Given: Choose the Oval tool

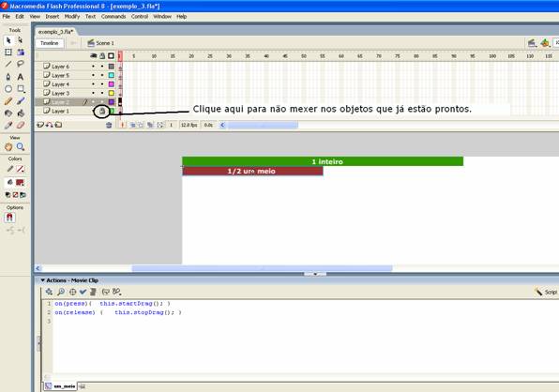Looking at the screenshot, I should 8,89.
